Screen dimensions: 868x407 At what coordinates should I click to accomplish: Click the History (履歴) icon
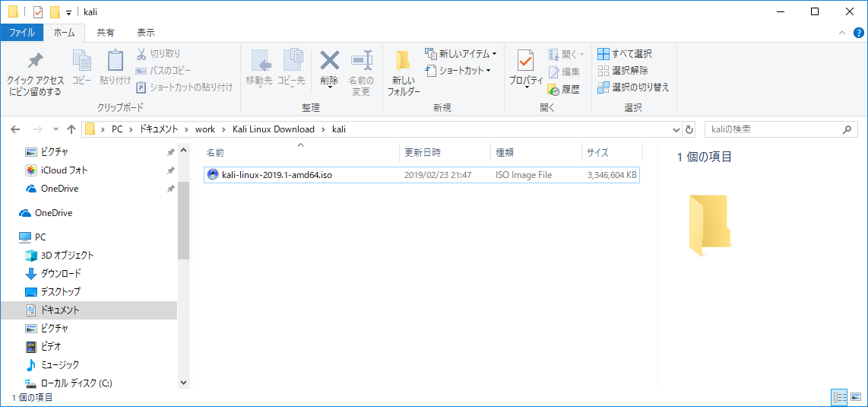point(554,88)
